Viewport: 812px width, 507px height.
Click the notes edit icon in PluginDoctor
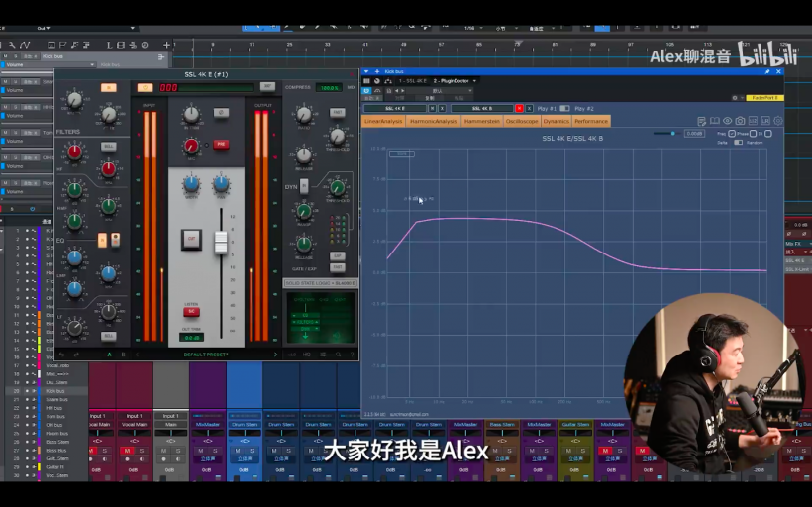tap(702, 121)
